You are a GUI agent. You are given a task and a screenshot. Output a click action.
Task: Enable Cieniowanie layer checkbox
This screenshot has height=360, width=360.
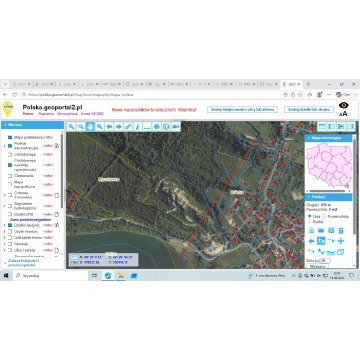[10, 175]
